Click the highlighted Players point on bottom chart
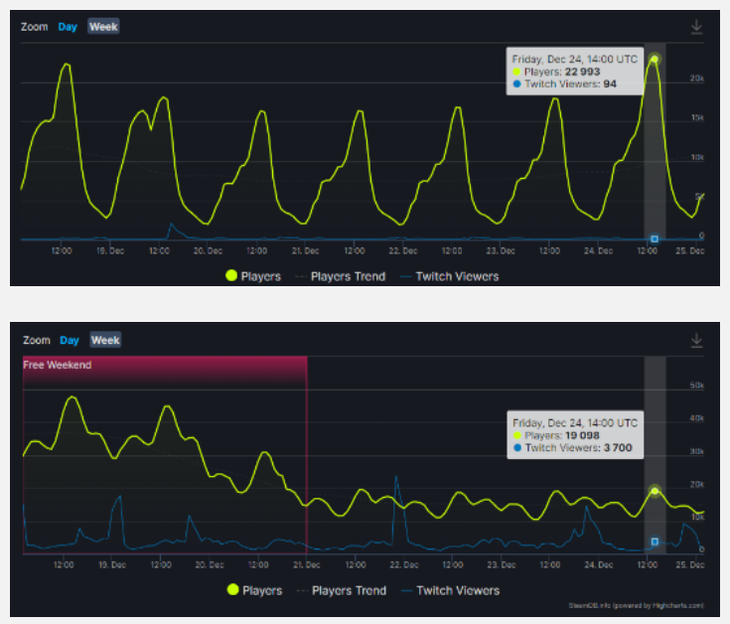This screenshot has height=624, width=730. (x=655, y=491)
